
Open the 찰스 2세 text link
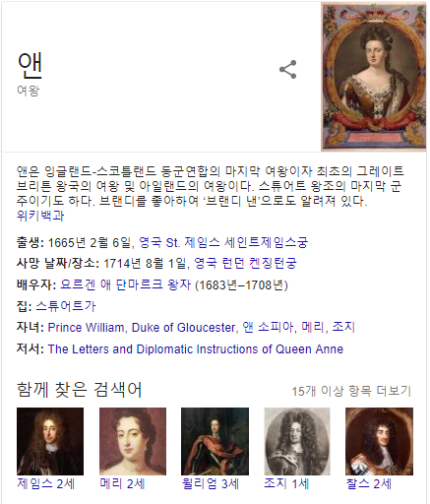coord(369,484)
